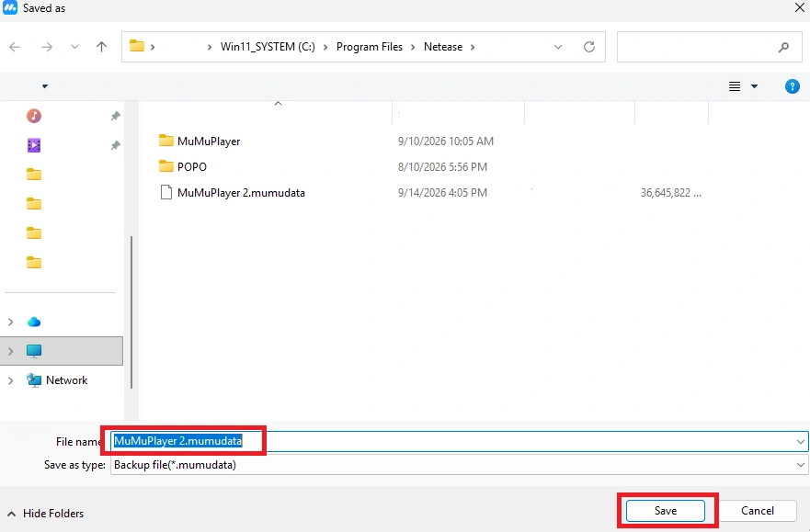Click the folder icon in address bar
Screen dimensions: 810x532
(136, 46)
